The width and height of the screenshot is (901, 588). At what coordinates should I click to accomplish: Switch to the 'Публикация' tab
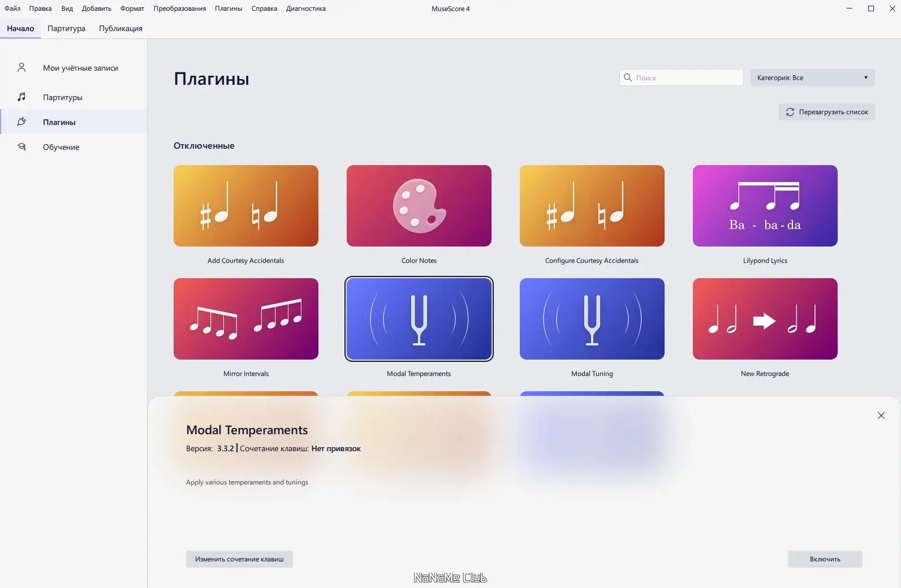point(120,28)
